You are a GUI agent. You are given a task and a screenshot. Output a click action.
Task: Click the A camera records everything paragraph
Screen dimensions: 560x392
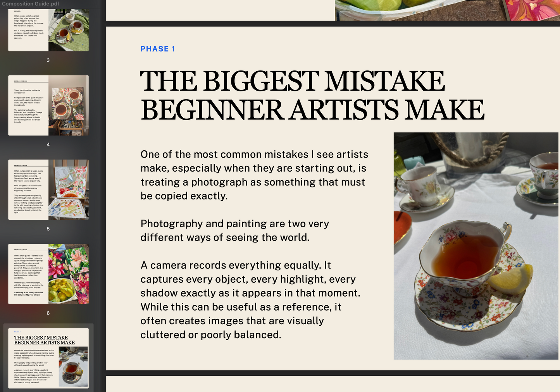(x=250, y=300)
